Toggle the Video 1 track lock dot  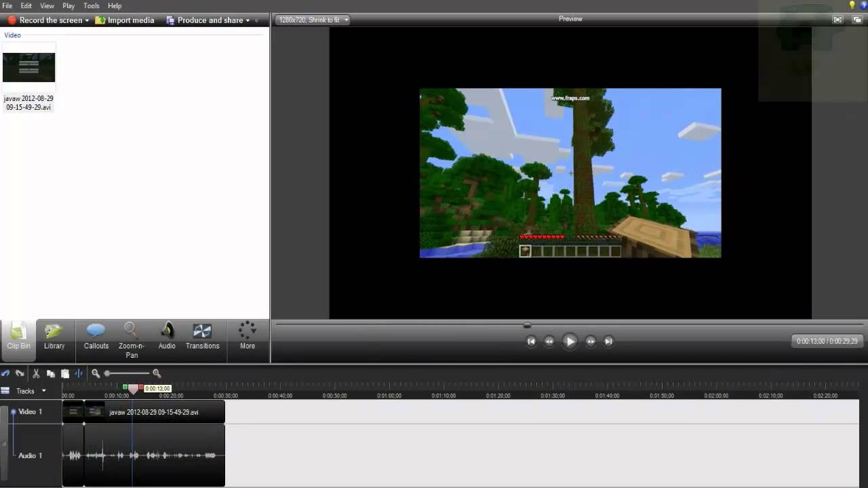click(13, 412)
